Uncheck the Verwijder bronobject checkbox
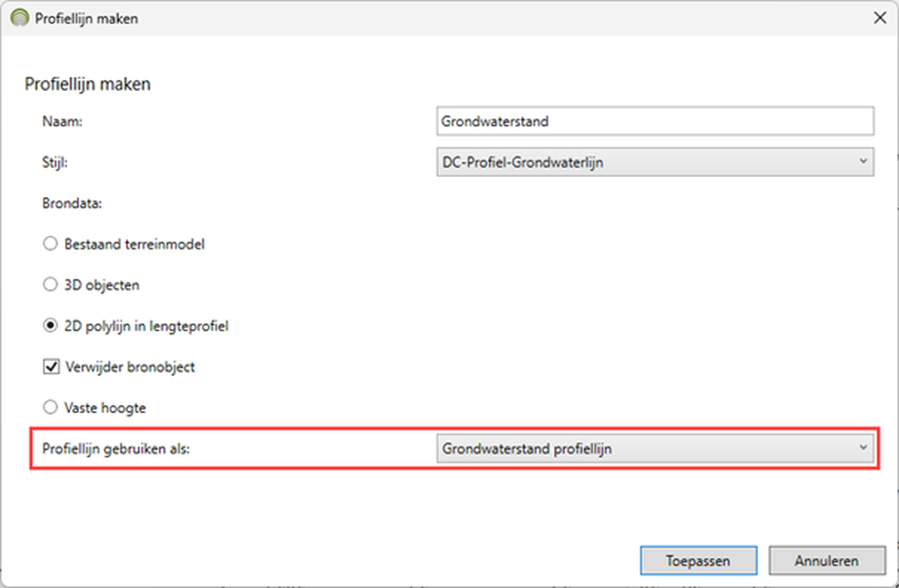This screenshot has width=899, height=588. coord(51,367)
